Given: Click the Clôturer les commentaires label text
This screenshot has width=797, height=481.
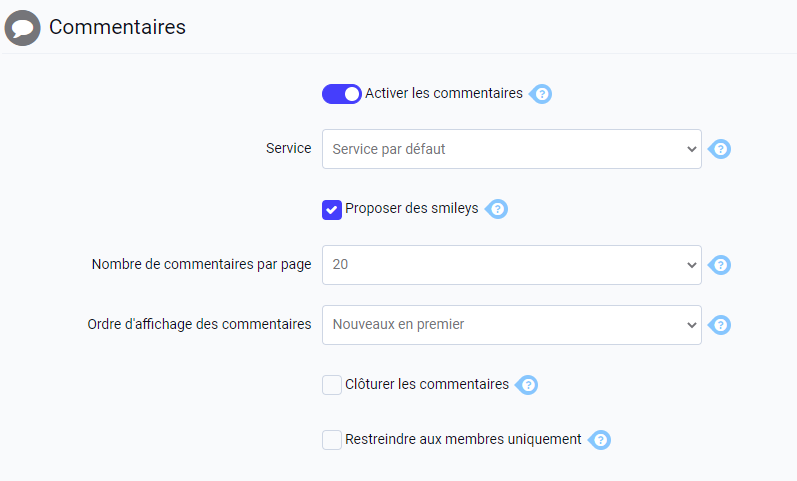Looking at the screenshot, I should [x=427, y=384].
